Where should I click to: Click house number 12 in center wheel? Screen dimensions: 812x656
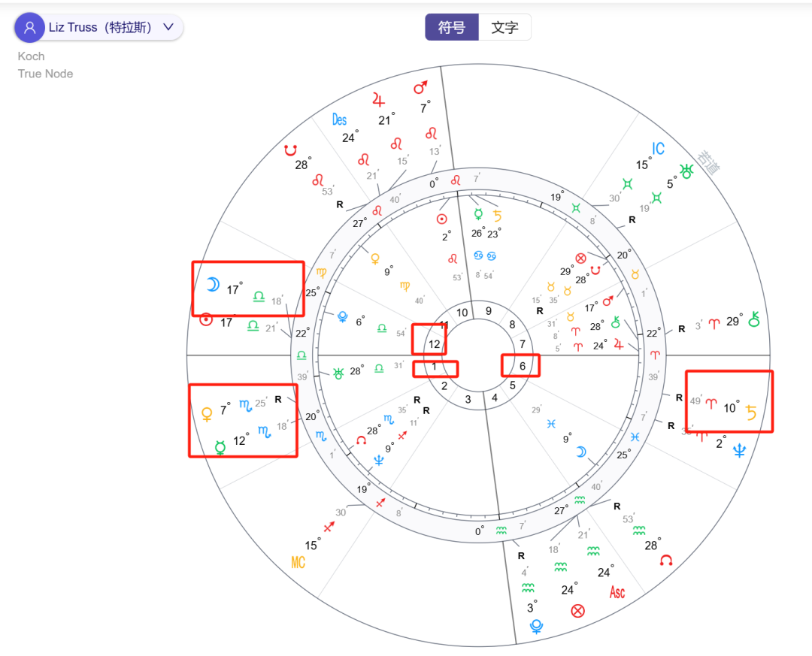(434, 344)
